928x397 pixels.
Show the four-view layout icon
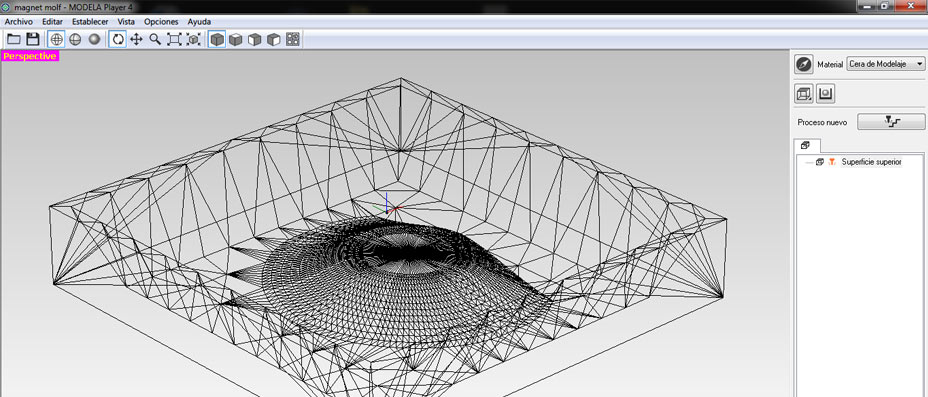point(292,40)
